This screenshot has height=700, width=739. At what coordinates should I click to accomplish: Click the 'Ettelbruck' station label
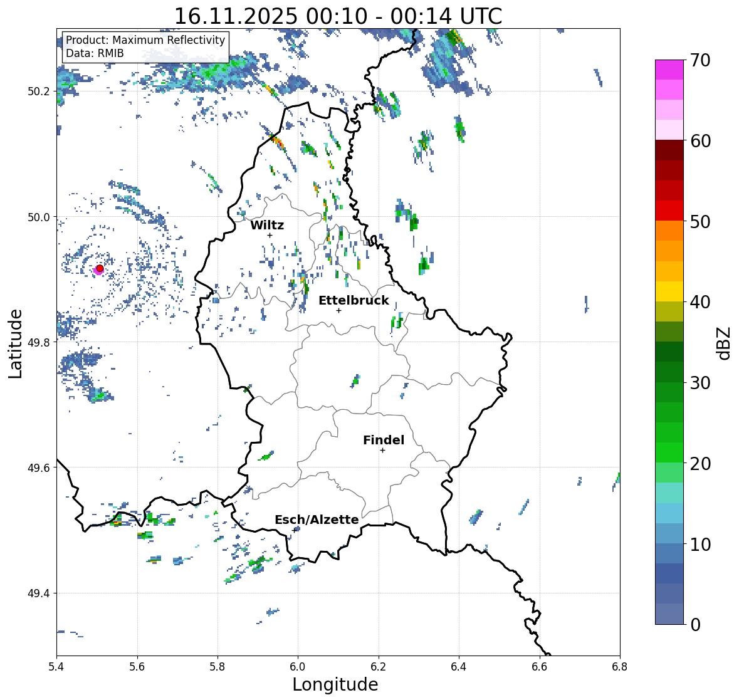pyautogui.click(x=354, y=300)
